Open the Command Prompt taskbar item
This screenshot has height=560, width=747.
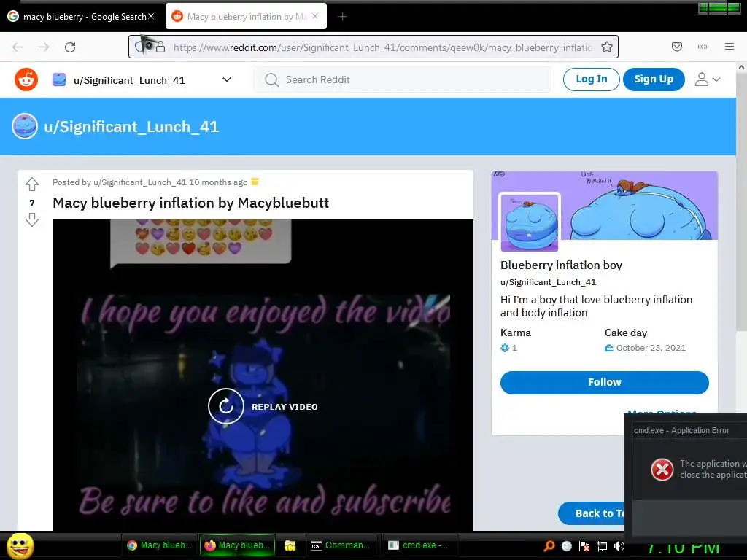(x=340, y=545)
